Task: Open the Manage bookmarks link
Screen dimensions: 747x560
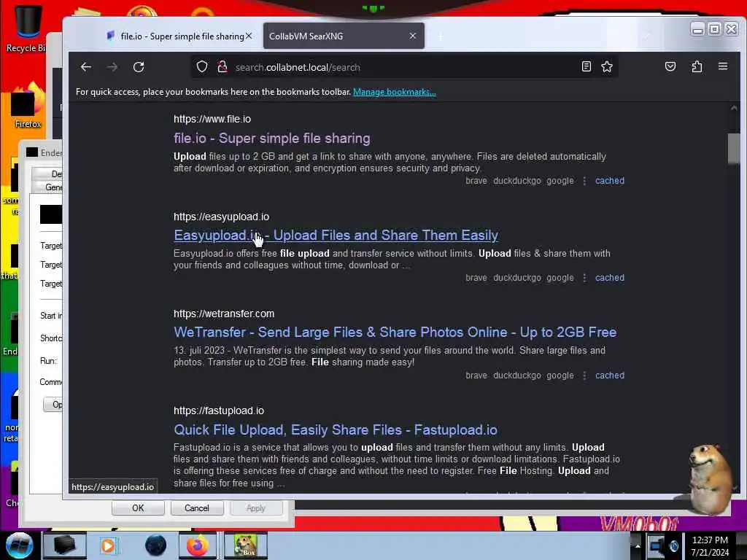Action: point(395,92)
